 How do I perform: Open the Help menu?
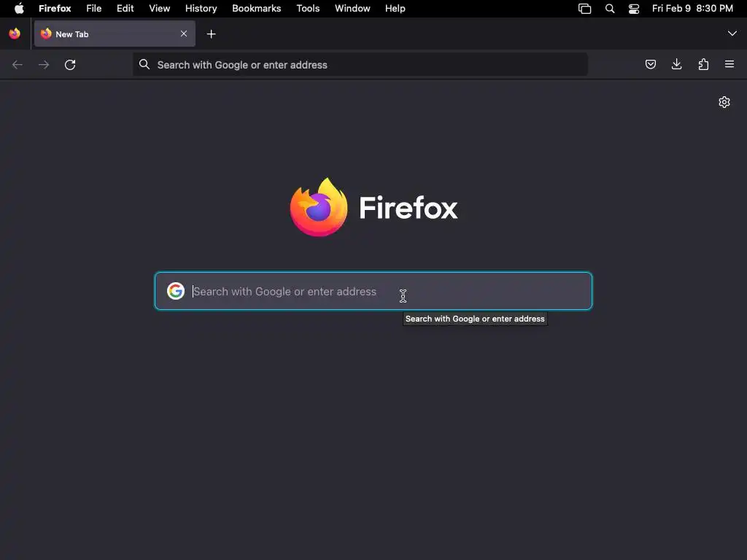tap(395, 8)
